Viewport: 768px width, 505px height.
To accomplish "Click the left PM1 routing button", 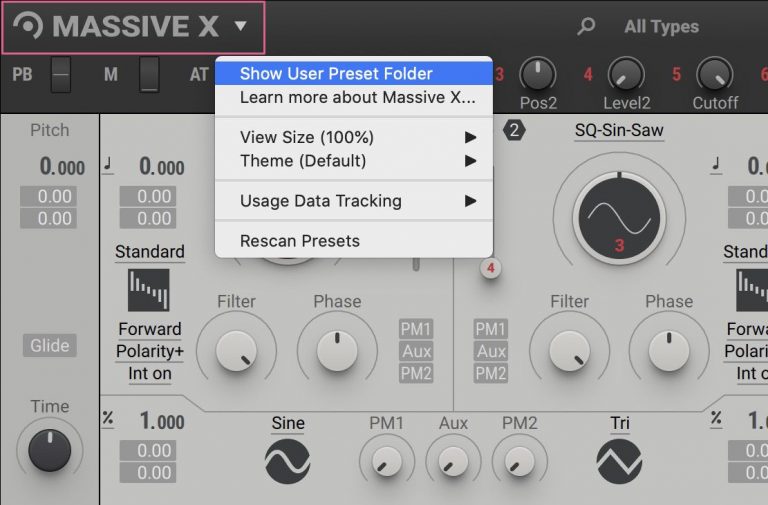I will click(416, 328).
